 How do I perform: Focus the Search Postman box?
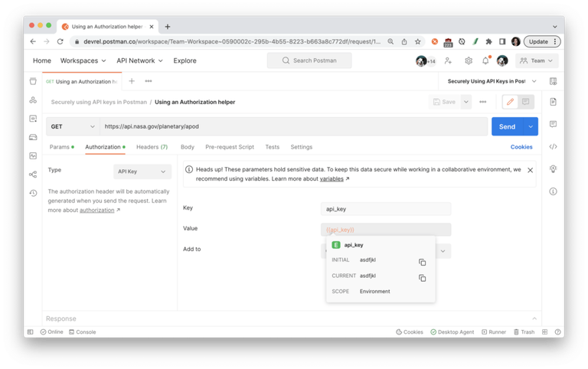point(309,60)
